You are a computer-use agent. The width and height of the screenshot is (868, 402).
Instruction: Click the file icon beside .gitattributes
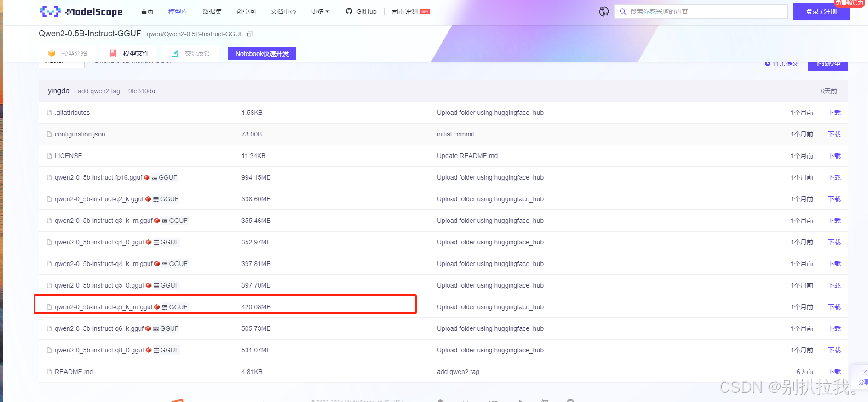49,113
